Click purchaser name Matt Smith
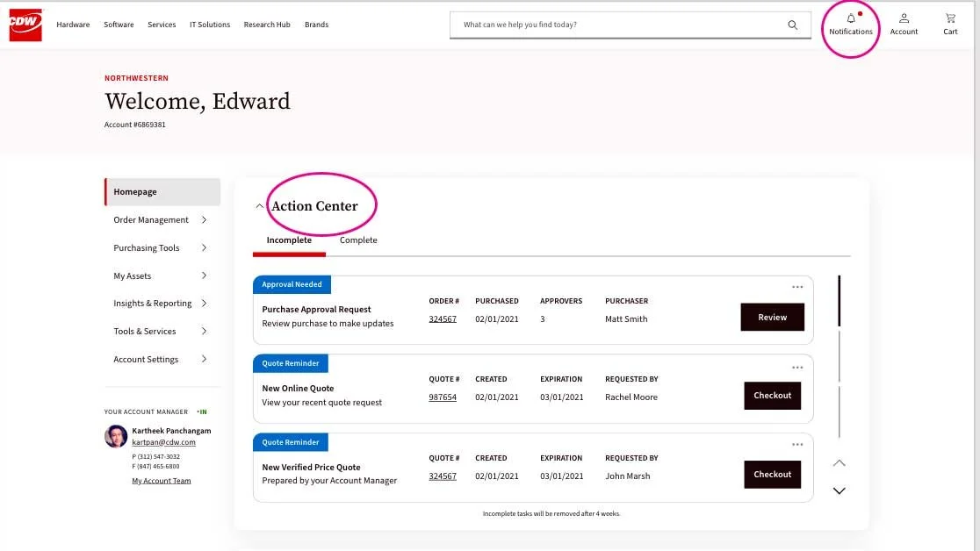The height and width of the screenshot is (551, 980). click(626, 319)
